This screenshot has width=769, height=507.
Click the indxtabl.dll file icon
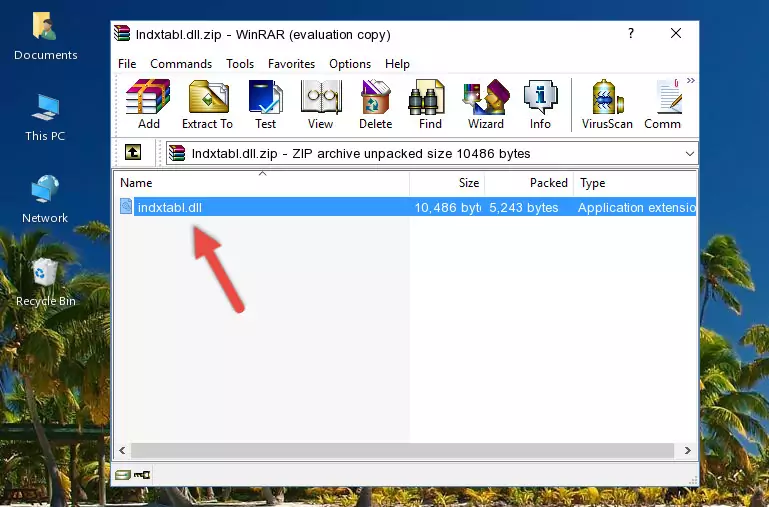click(126, 206)
